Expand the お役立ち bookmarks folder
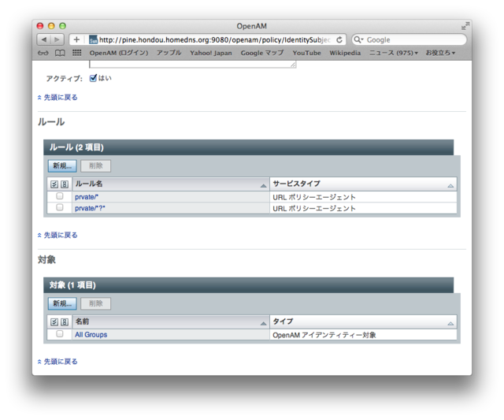This screenshot has width=504, height=420. [x=440, y=53]
